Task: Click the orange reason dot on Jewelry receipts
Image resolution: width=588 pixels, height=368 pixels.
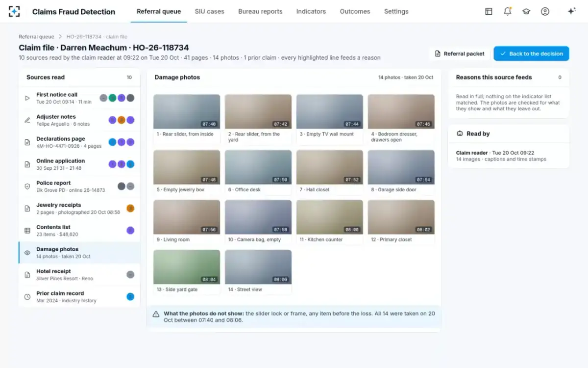Action: [130, 208]
